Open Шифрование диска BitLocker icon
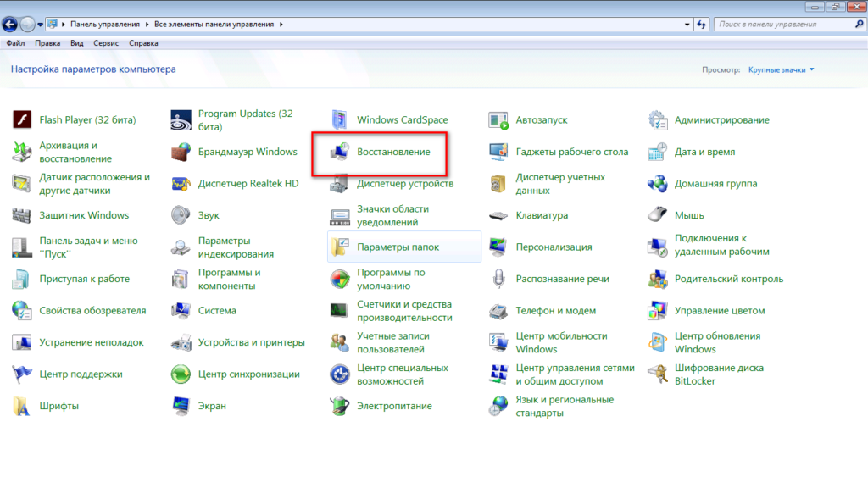 pyautogui.click(x=657, y=374)
